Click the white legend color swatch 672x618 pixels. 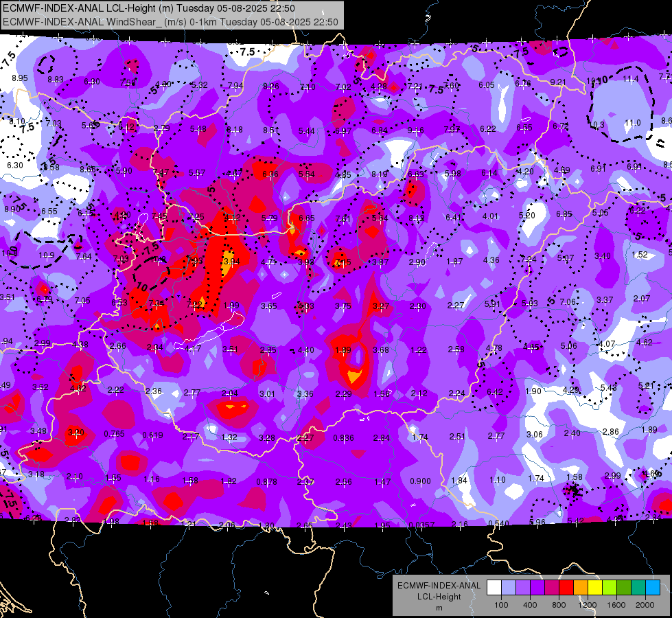click(x=494, y=588)
